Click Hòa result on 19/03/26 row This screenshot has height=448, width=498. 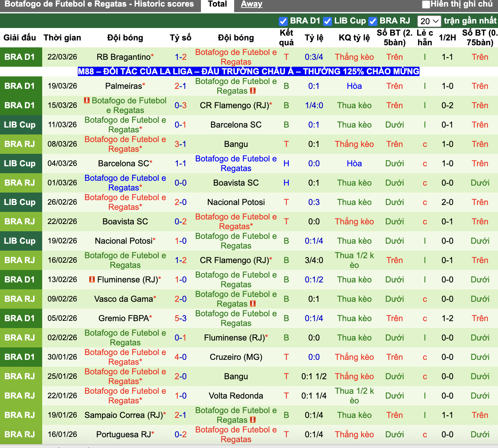[x=354, y=86]
